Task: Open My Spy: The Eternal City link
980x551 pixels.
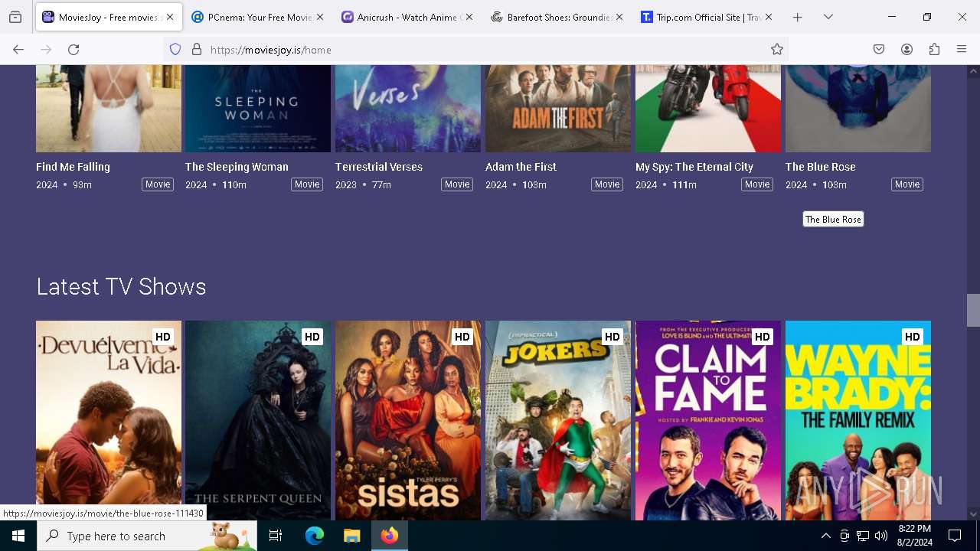Action: click(694, 167)
